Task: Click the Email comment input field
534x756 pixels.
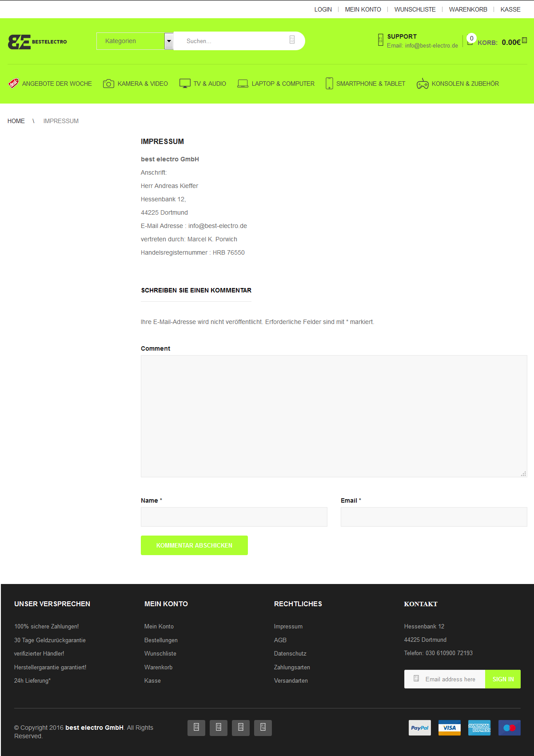Action: 434,517
